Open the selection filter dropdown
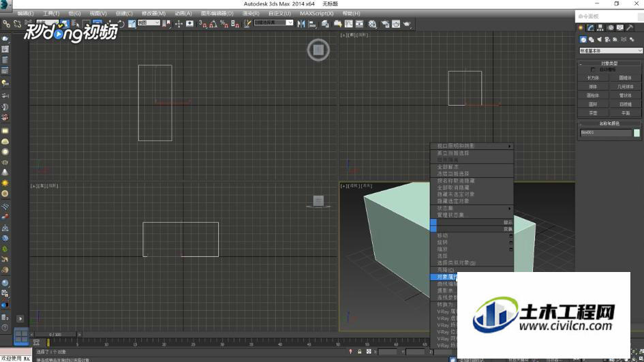This screenshot has width=644, height=362. pyautogui.click(x=47, y=22)
